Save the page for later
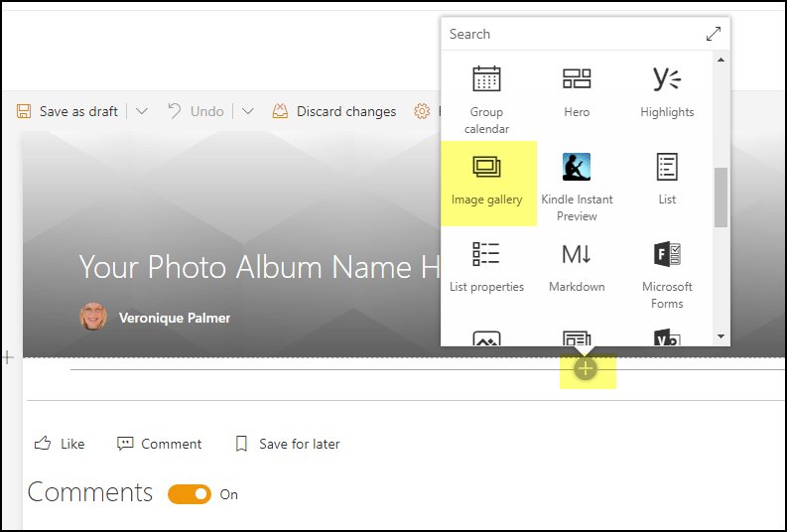The image size is (787, 532). [287, 444]
